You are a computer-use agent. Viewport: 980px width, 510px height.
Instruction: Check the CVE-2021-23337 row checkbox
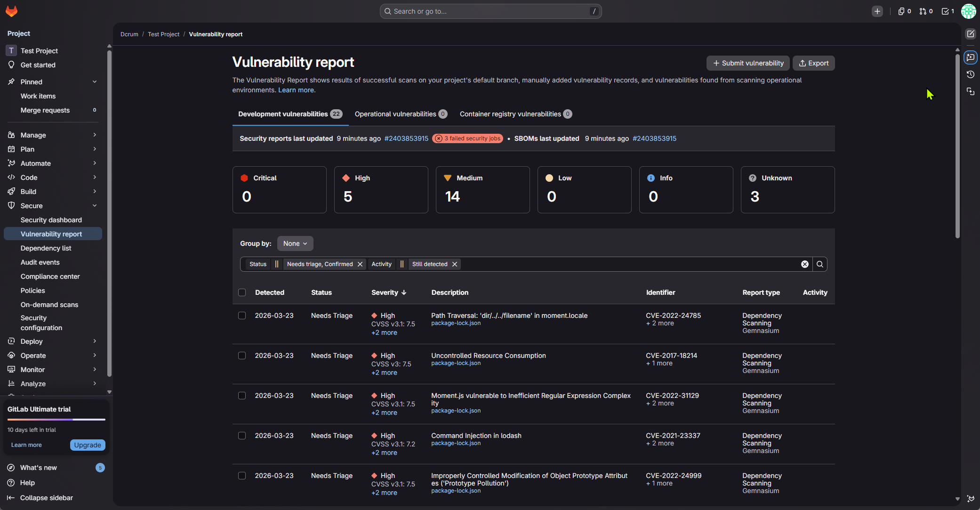point(242,436)
